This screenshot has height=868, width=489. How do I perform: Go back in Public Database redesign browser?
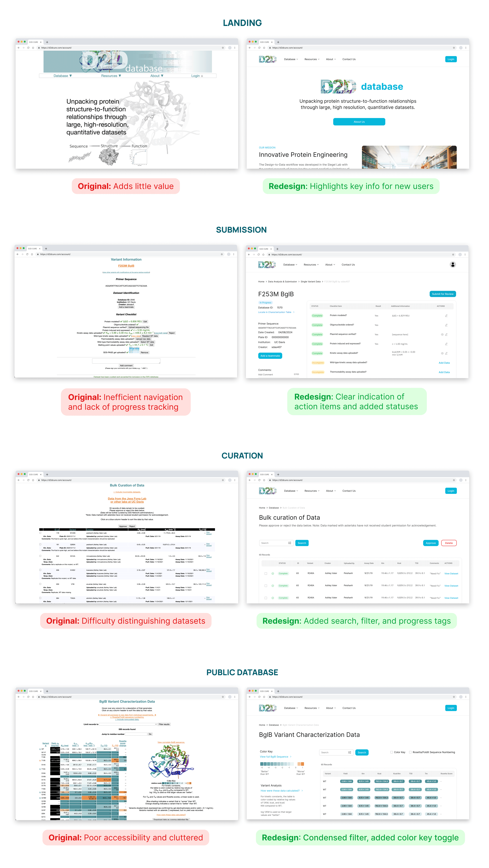coord(250,697)
